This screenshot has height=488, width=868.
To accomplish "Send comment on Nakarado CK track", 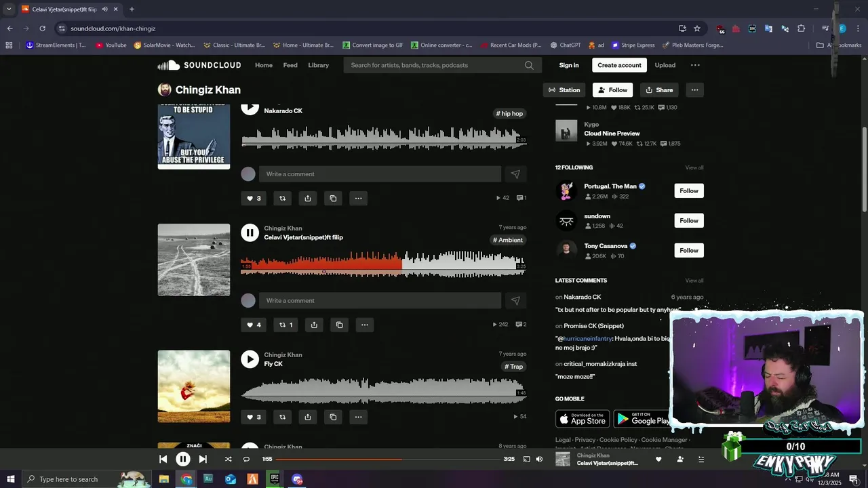I will click(x=515, y=174).
